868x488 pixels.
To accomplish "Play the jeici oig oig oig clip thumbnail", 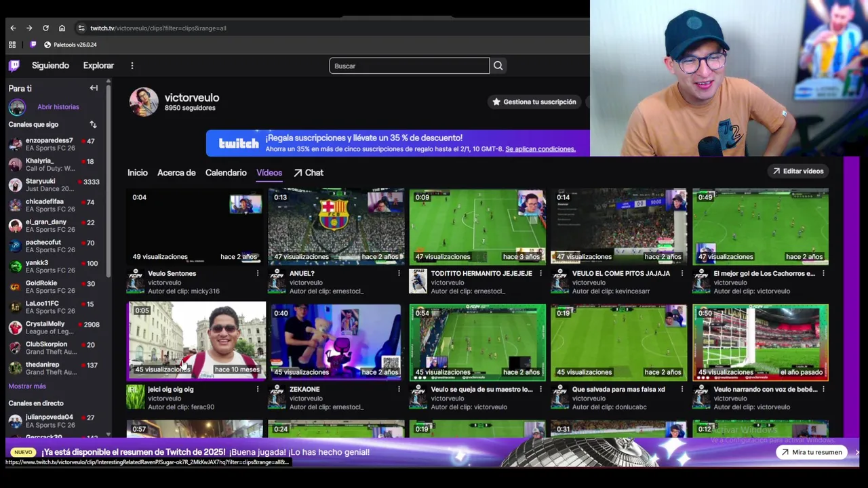I will point(196,340).
